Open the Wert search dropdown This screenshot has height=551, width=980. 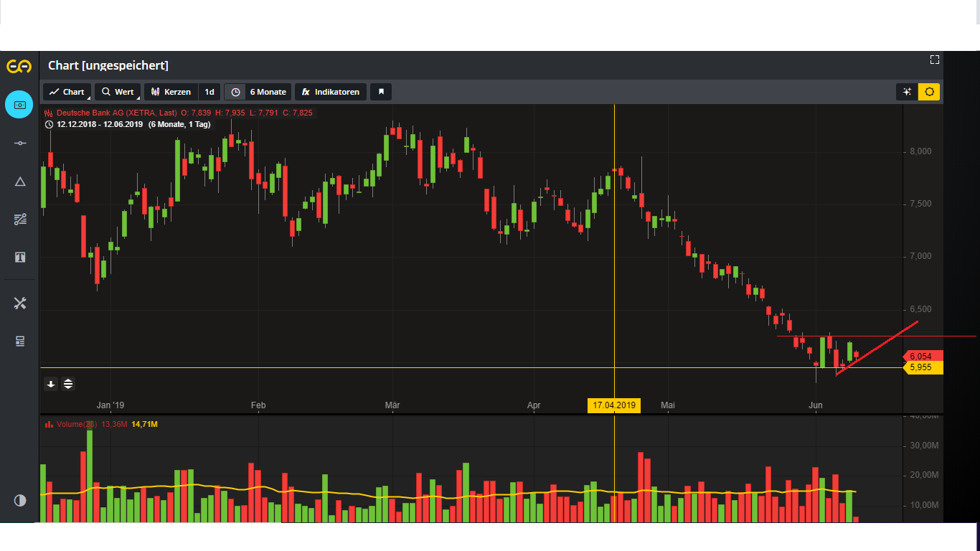click(118, 91)
